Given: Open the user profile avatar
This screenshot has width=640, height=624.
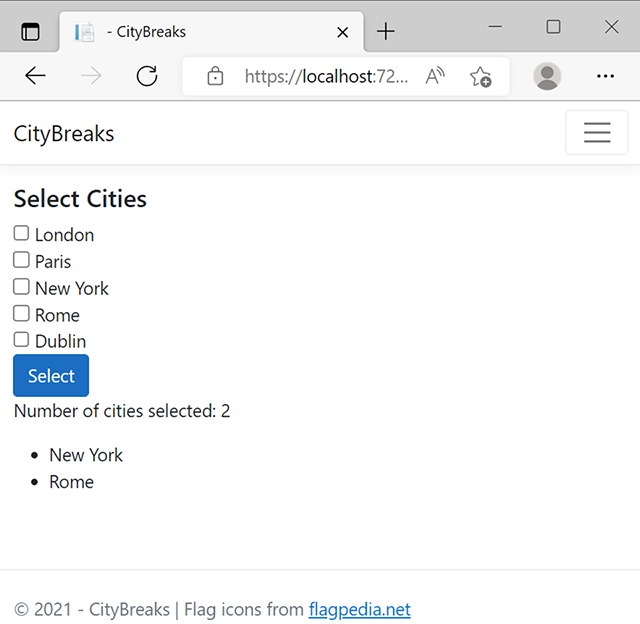Looking at the screenshot, I should [547, 76].
